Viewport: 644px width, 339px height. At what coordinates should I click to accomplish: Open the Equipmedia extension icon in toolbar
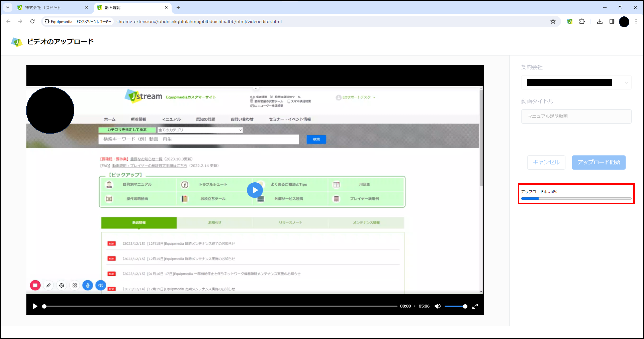click(x=570, y=22)
